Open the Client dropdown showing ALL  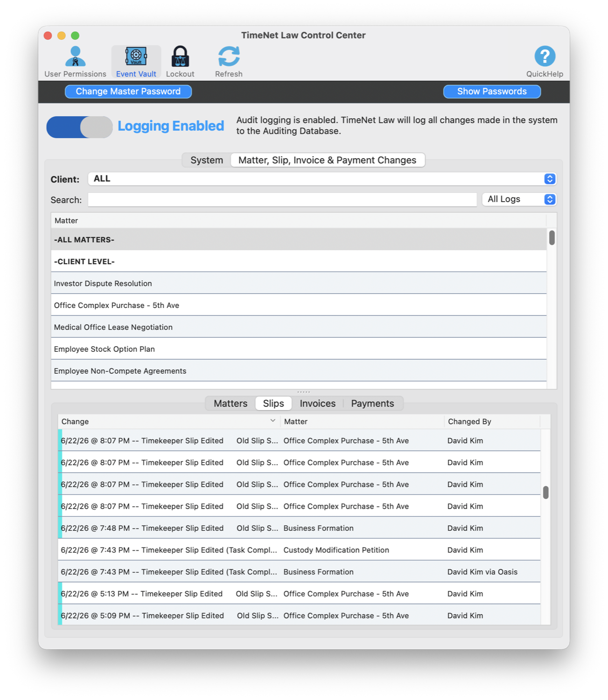(322, 179)
